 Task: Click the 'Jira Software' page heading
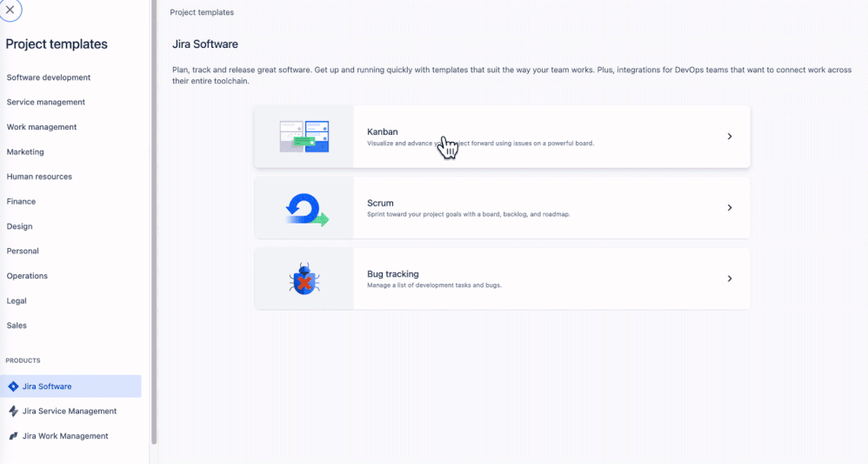[x=205, y=44]
